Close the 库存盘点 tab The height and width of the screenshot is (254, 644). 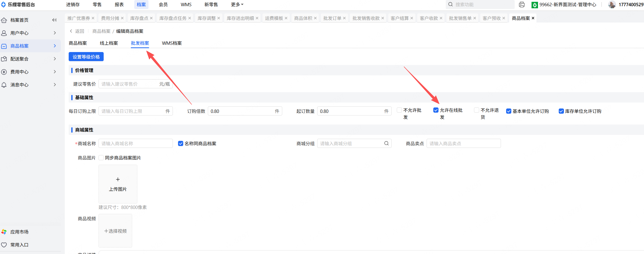point(151,18)
